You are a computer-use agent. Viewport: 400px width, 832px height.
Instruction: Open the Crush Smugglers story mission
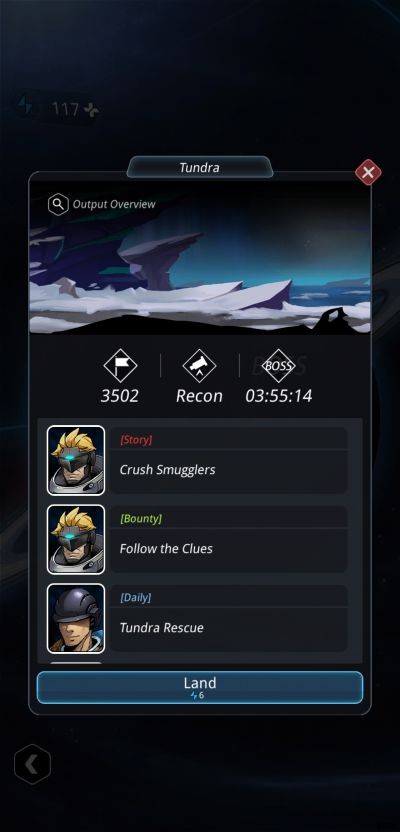tap(229, 461)
